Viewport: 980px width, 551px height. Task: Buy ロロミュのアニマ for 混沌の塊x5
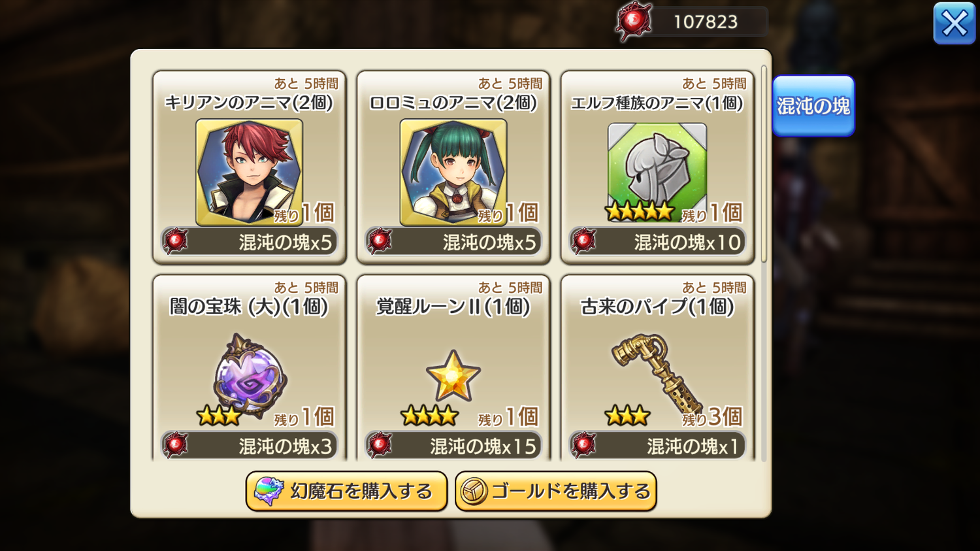point(453,242)
